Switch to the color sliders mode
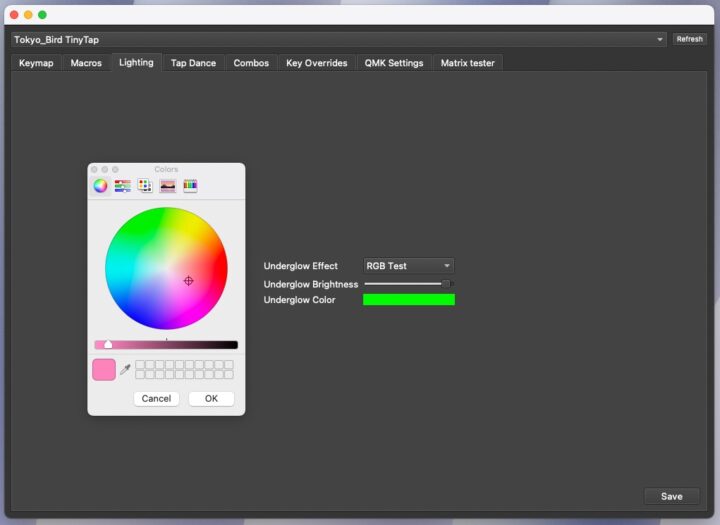The height and width of the screenshot is (525, 720). [123, 185]
